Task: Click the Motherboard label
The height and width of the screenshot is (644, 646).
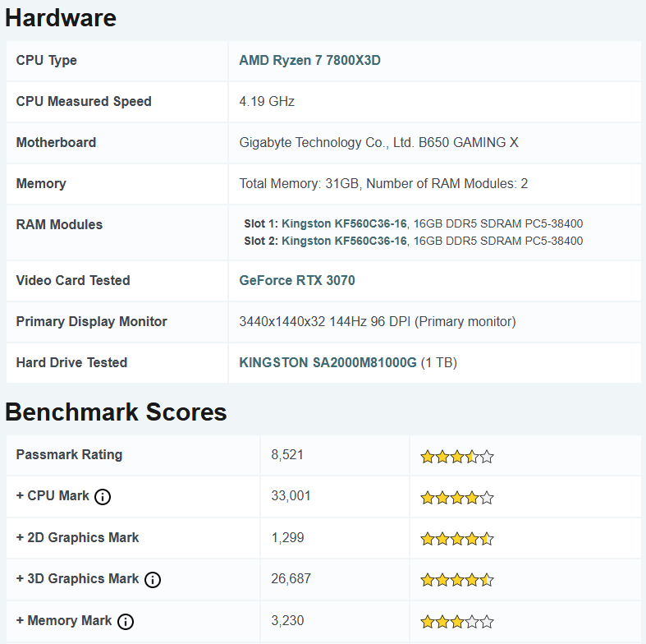Action: (x=56, y=142)
